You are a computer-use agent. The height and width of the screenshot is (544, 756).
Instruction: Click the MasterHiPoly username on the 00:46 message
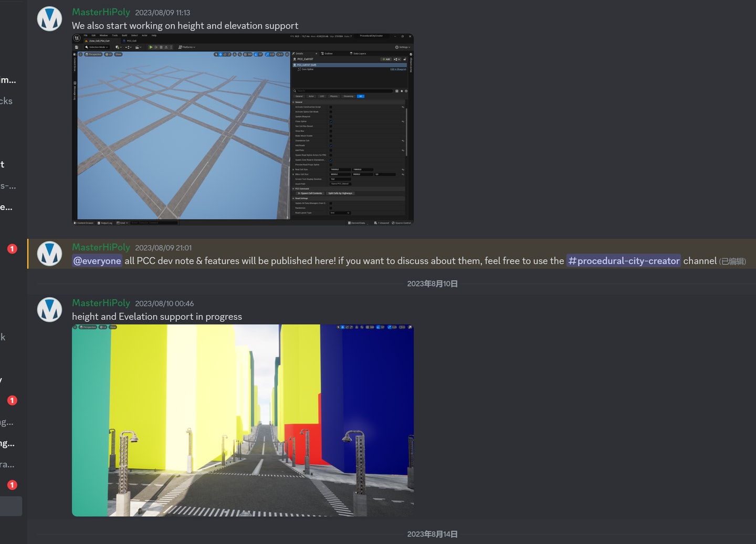pyautogui.click(x=101, y=303)
